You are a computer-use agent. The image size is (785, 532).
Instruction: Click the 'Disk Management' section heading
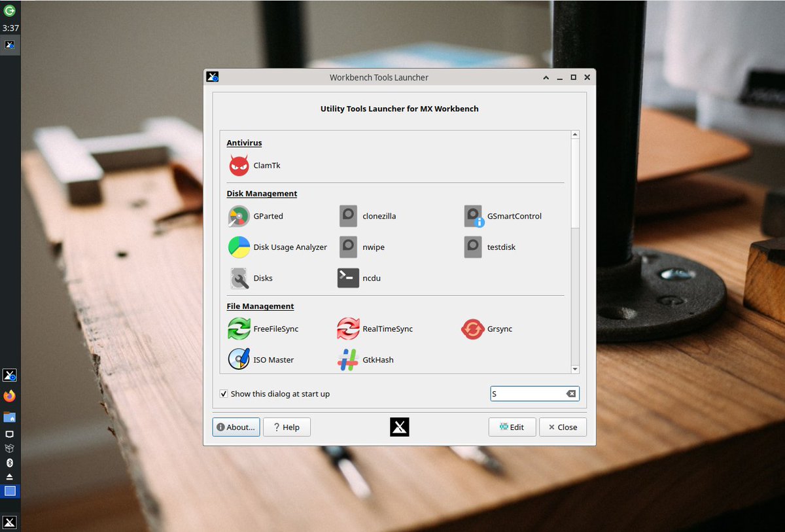point(262,194)
